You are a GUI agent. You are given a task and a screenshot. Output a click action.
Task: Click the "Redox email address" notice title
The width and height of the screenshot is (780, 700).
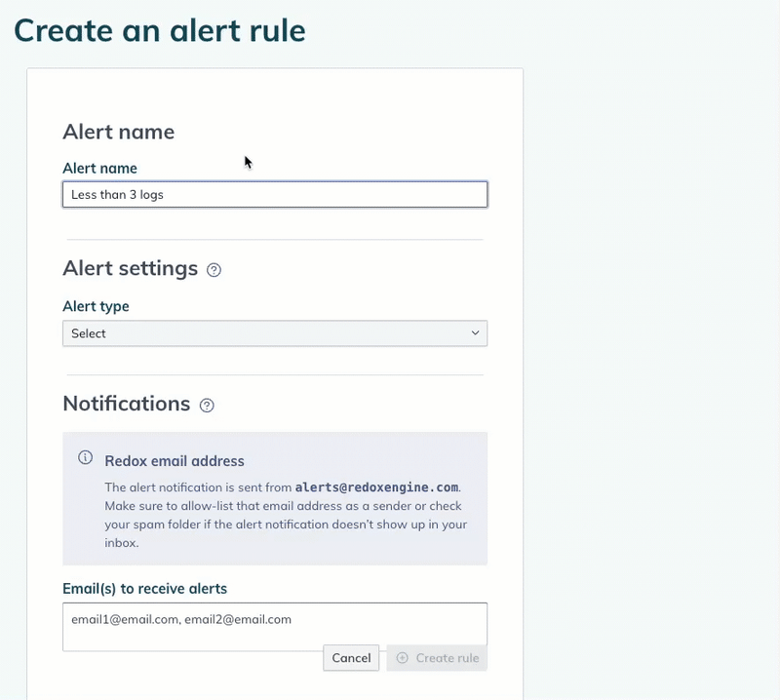pos(175,461)
